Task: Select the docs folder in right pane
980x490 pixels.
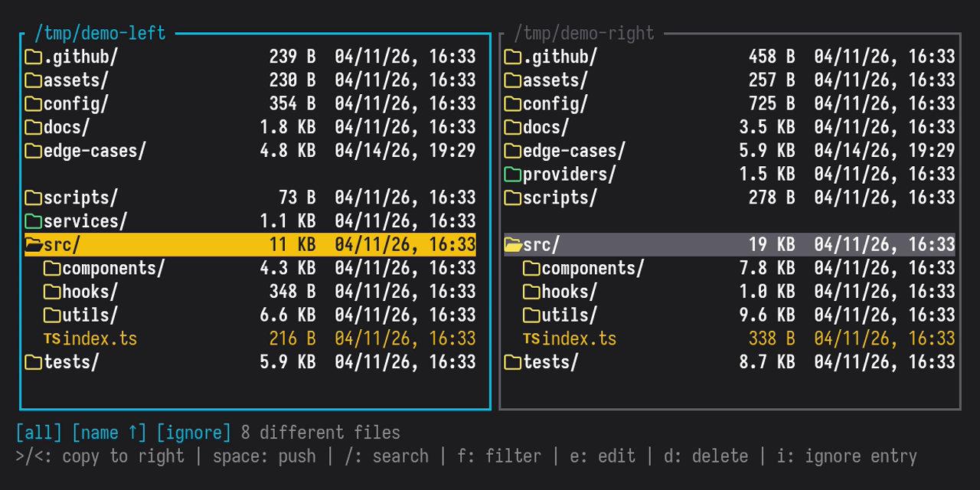Action: click(545, 127)
